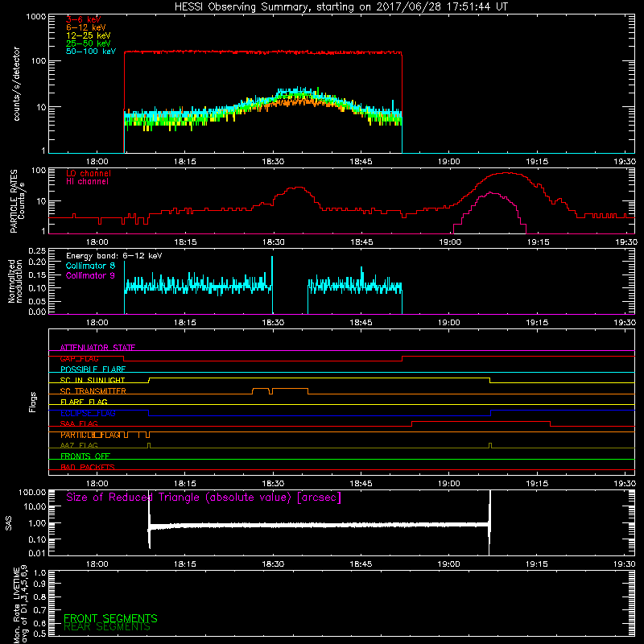Click the 0.25 value on modulation axis

coord(37,251)
